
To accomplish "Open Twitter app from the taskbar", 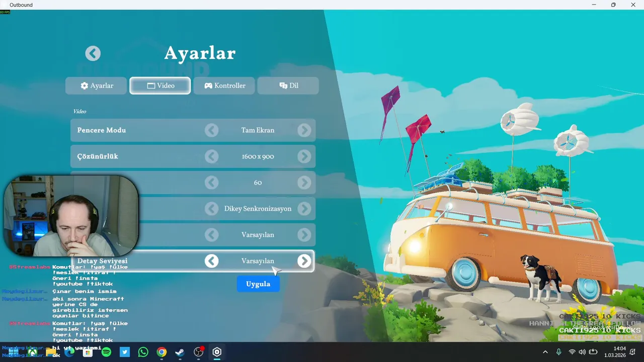I will coord(125,352).
